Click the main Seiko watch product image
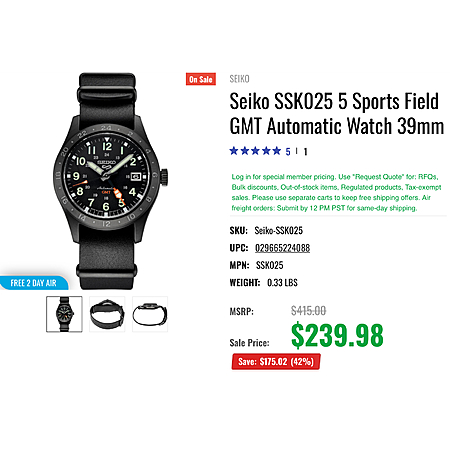The width and height of the screenshot is (450, 450). 107,181
